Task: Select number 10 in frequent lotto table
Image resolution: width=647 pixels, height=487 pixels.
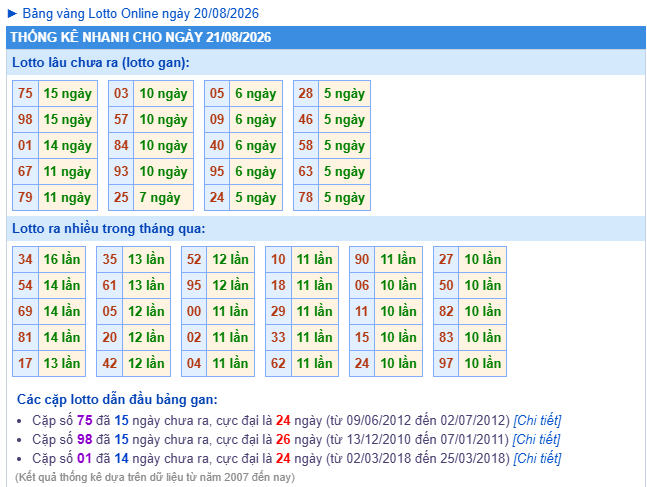Action: coord(278,259)
